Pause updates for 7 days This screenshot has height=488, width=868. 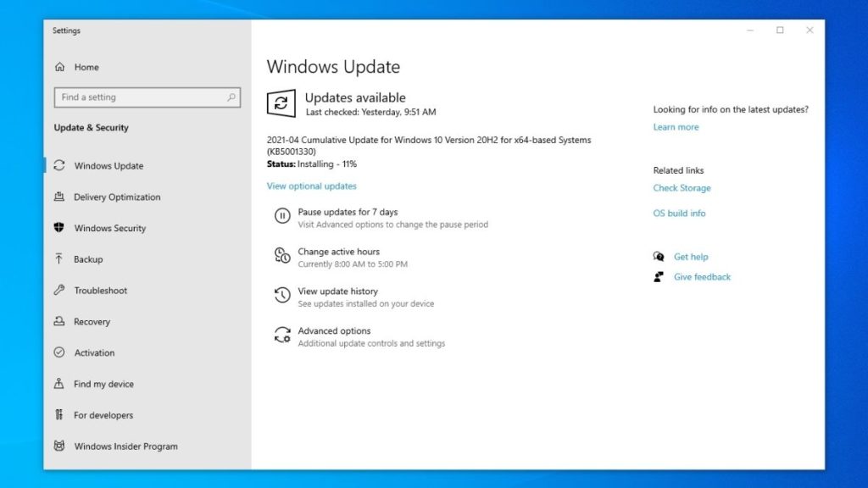tap(348, 212)
